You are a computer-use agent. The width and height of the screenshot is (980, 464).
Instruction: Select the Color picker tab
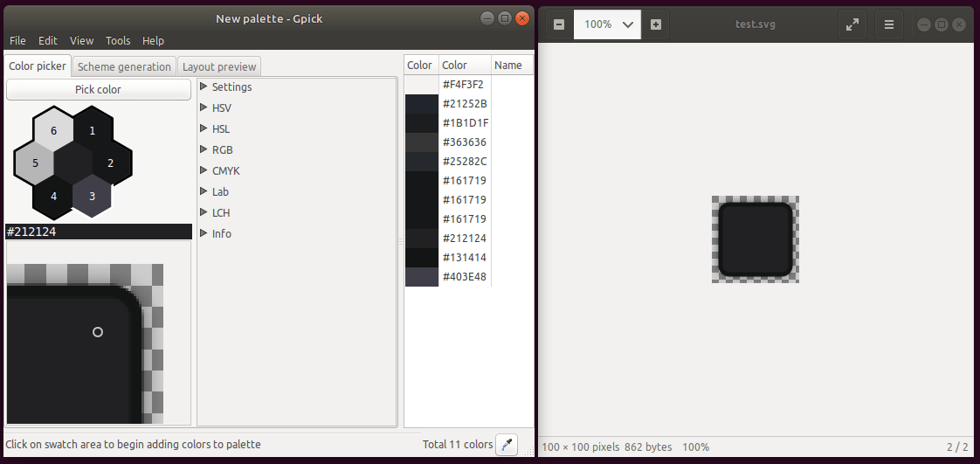pyautogui.click(x=38, y=66)
